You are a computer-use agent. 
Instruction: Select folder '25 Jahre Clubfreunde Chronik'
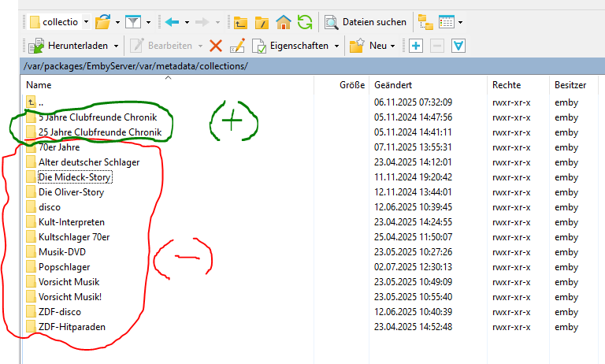click(100, 132)
